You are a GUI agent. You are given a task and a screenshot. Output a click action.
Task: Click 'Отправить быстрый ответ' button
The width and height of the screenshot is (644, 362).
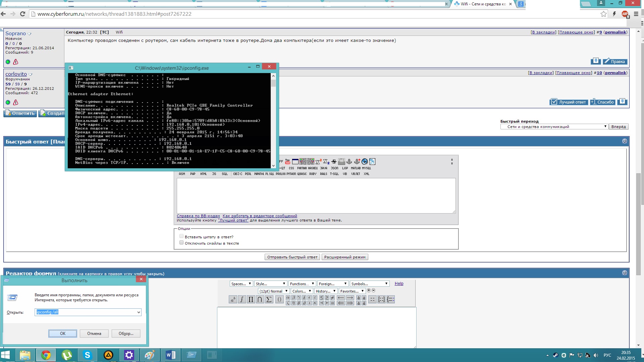pos(292,257)
